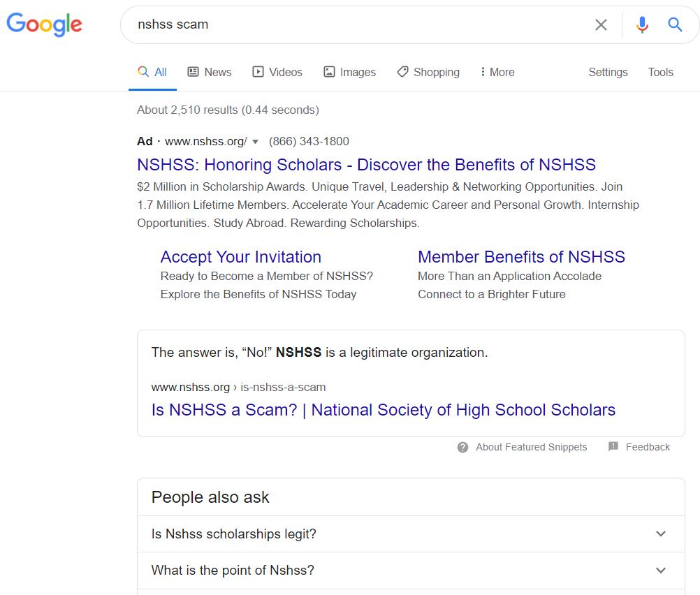Click the 'People also ask' heading
This screenshot has height=595, width=700.
(210, 497)
